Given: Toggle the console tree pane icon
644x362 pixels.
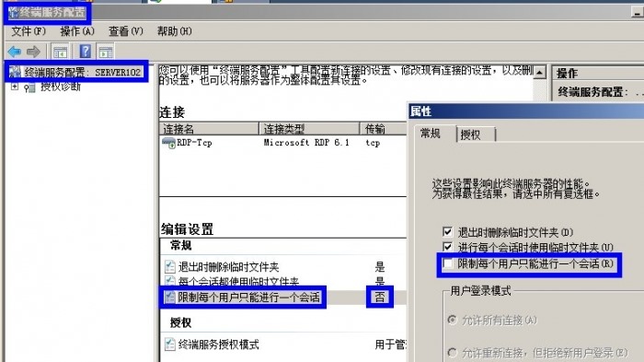Looking at the screenshot, I should [60, 52].
